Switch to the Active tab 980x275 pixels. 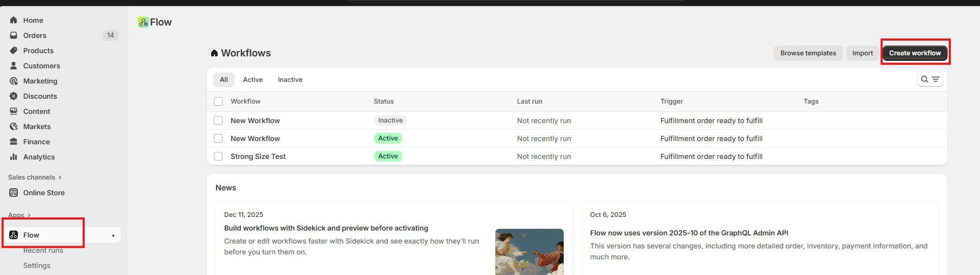[x=252, y=80]
